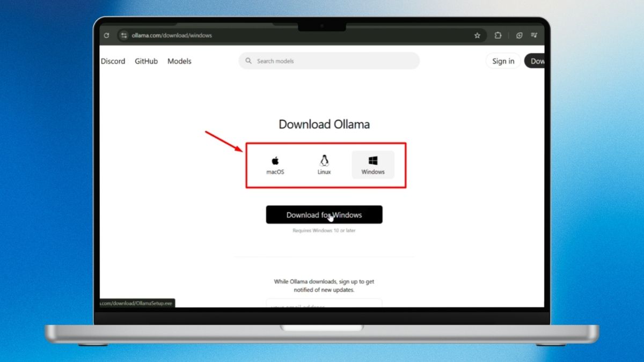This screenshot has width=644, height=362.
Task: Click the Download for Windows button
Action: 324,215
